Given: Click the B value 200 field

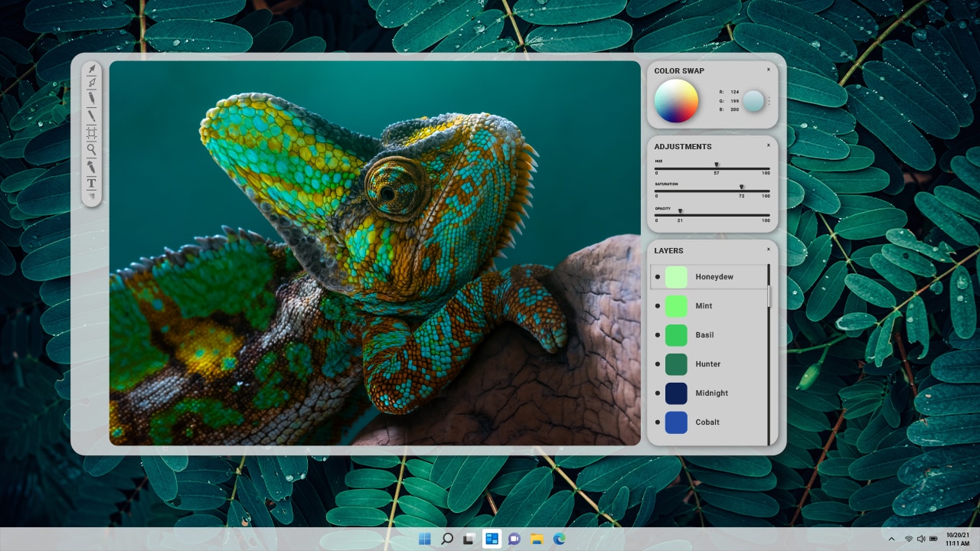Looking at the screenshot, I should point(734,110).
